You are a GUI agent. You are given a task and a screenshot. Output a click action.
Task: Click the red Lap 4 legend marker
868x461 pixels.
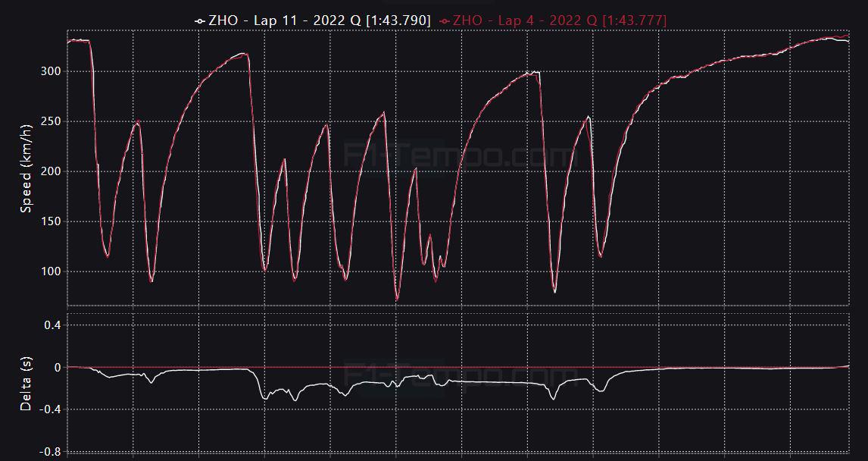445,21
